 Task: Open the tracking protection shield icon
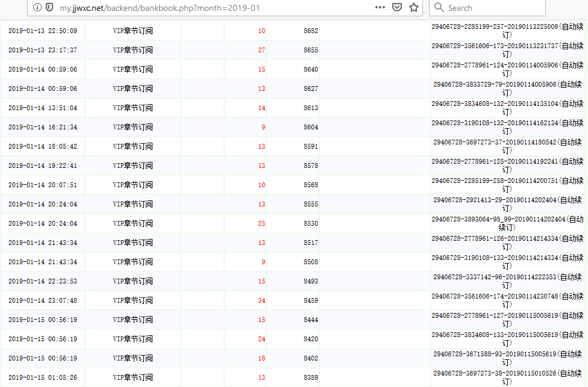coord(49,7)
